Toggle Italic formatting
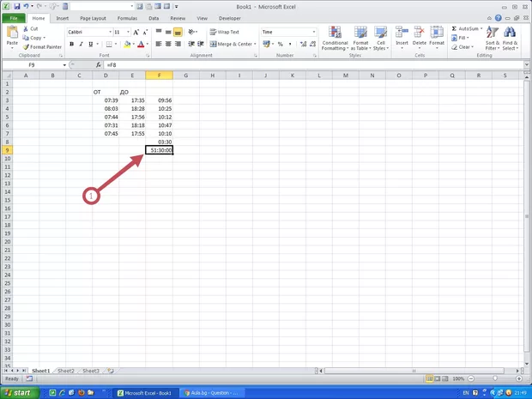The image size is (532, 399). (x=82, y=44)
